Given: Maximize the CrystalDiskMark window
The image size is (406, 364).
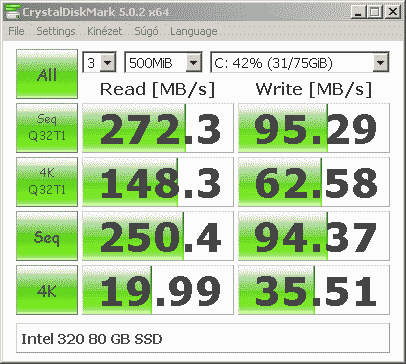Looking at the screenshot, I should [375, 12].
